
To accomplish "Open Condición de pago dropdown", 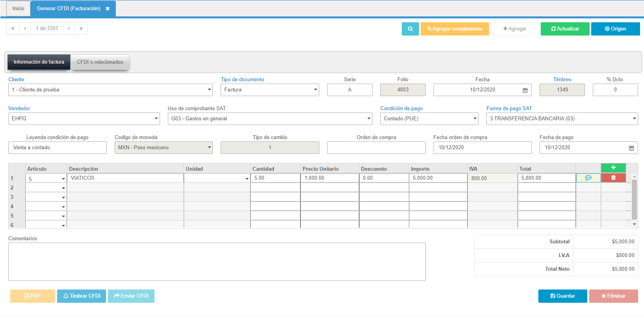I will [x=429, y=119].
